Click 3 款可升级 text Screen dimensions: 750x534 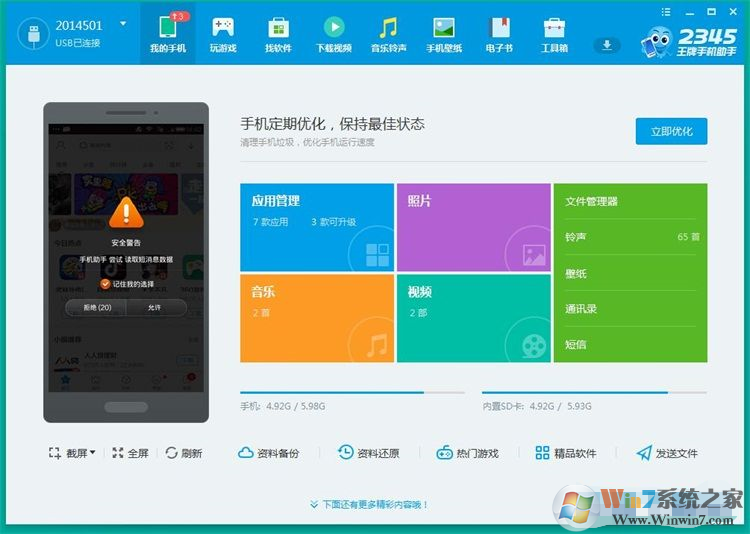click(334, 222)
